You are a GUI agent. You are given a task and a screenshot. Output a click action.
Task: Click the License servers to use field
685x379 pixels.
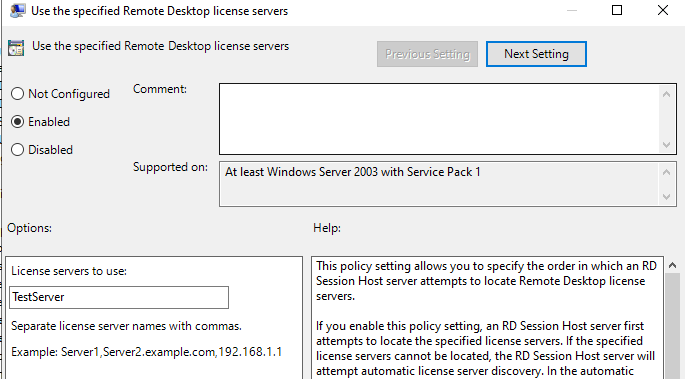(119, 297)
